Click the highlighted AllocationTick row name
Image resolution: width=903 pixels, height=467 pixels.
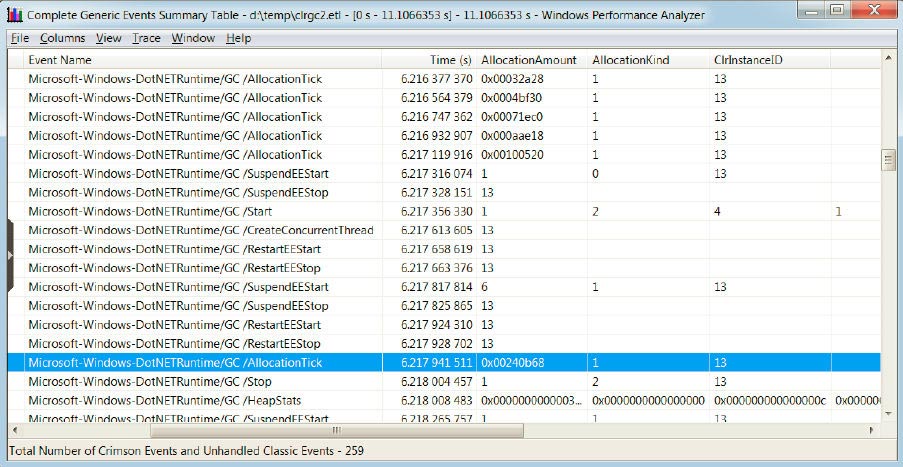coord(175,363)
